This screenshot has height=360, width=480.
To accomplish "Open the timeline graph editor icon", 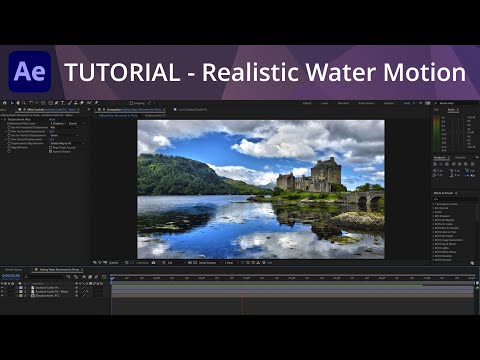I will tap(104, 277).
